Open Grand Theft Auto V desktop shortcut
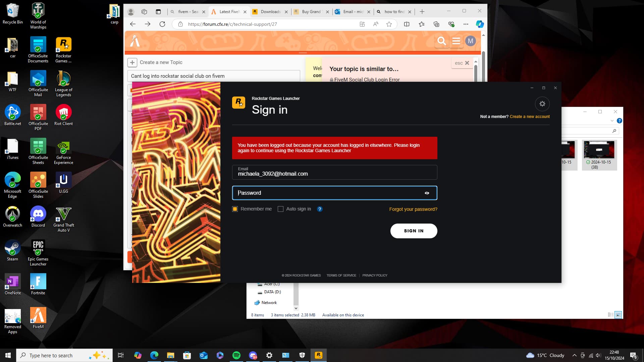 [63, 219]
